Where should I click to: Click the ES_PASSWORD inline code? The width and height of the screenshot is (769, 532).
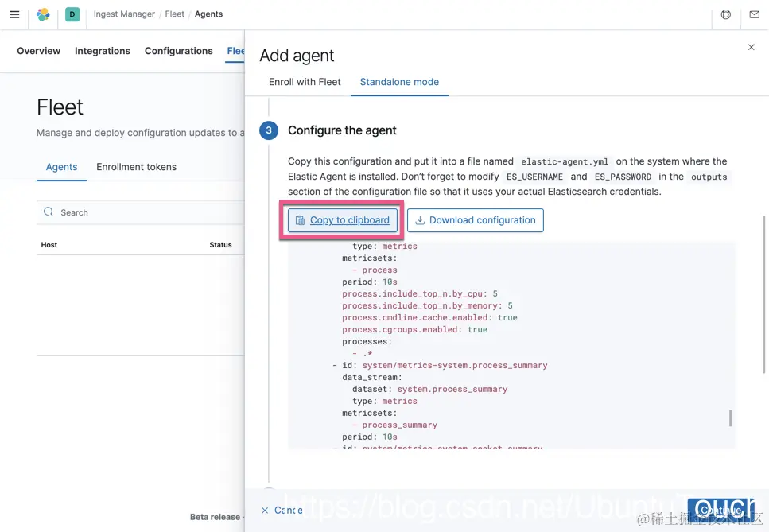click(x=623, y=177)
